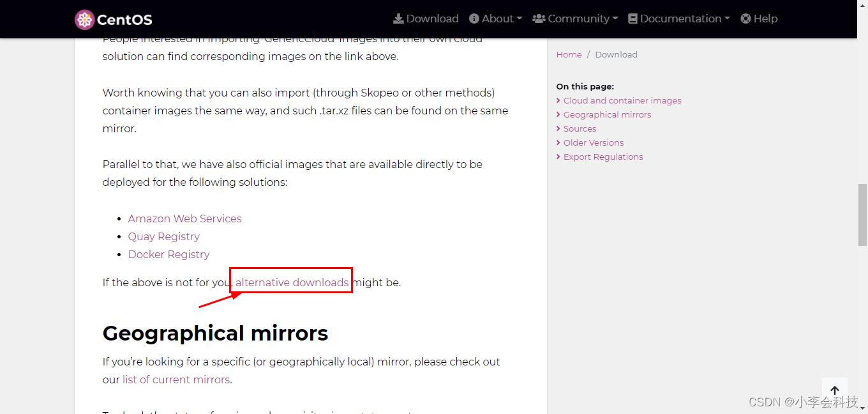Follow the Quay Registry link

pyautogui.click(x=164, y=236)
